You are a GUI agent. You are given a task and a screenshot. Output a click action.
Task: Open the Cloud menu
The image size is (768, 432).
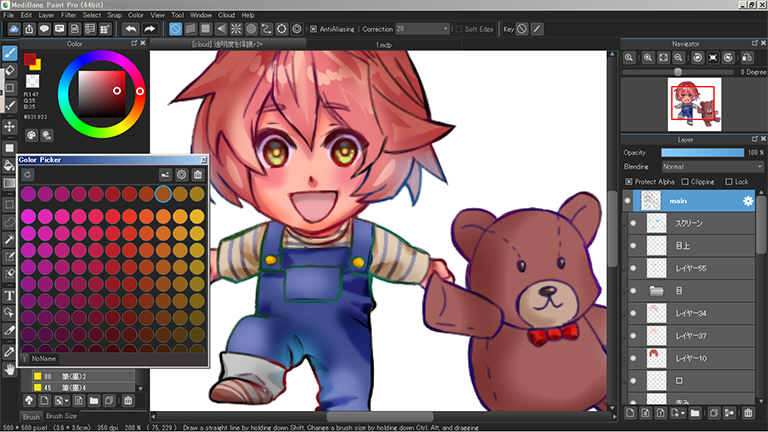click(226, 15)
